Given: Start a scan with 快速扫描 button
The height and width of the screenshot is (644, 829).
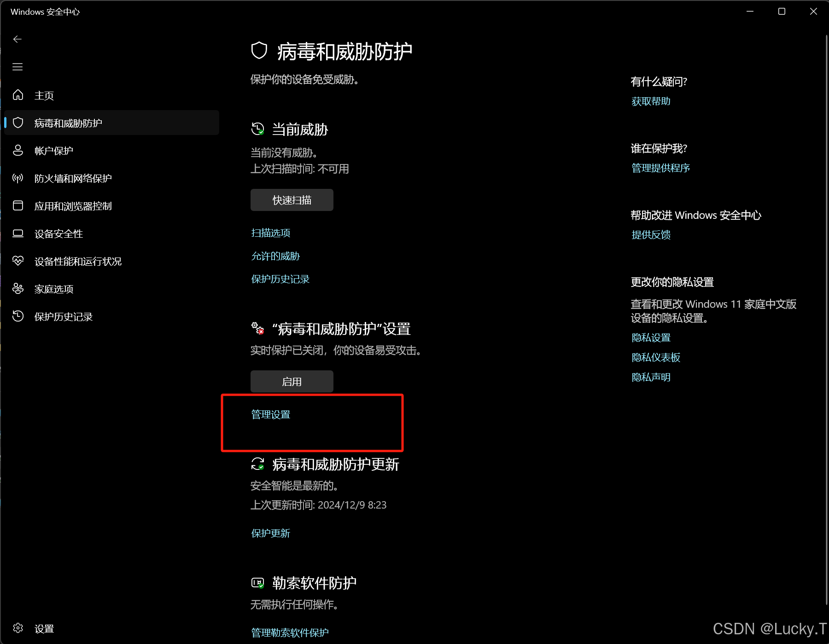Looking at the screenshot, I should pyautogui.click(x=292, y=200).
